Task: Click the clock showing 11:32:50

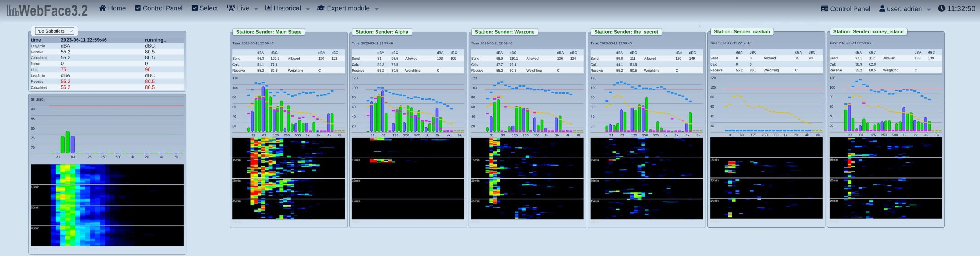Action: pyautogui.click(x=956, y=8)
